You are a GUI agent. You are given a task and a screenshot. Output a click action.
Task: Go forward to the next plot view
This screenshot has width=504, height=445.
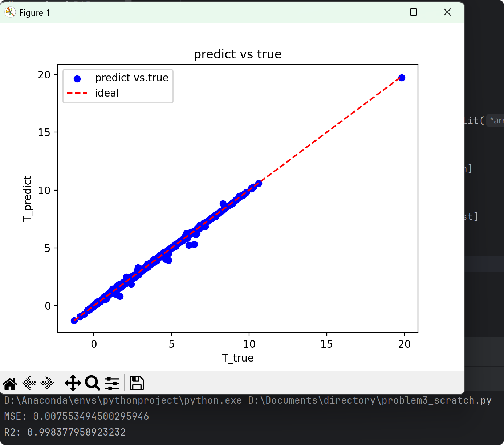tap(47, 383)
